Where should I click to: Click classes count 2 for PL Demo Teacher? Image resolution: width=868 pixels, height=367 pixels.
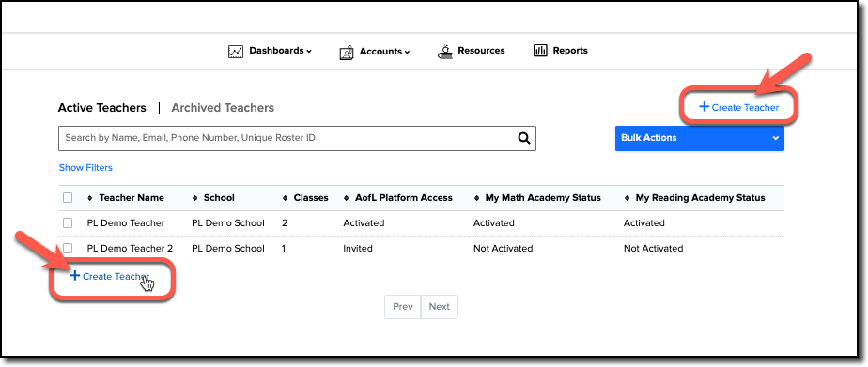[285, 223]
